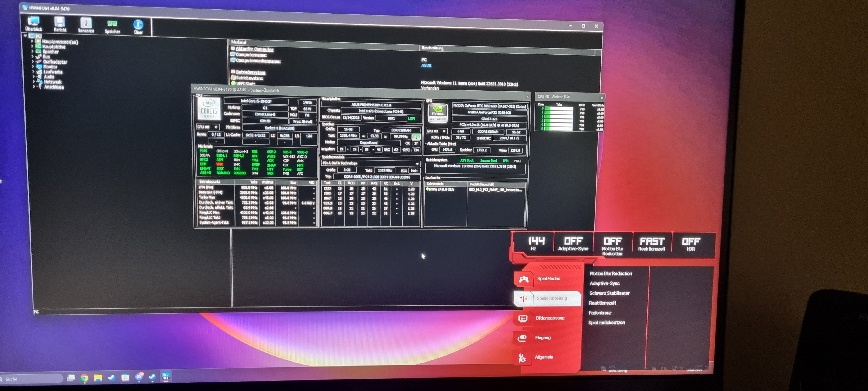Open the CPU #0 selector dropdown
The width and height of the screenshot is (868, 391).
[x=208, y=127]
